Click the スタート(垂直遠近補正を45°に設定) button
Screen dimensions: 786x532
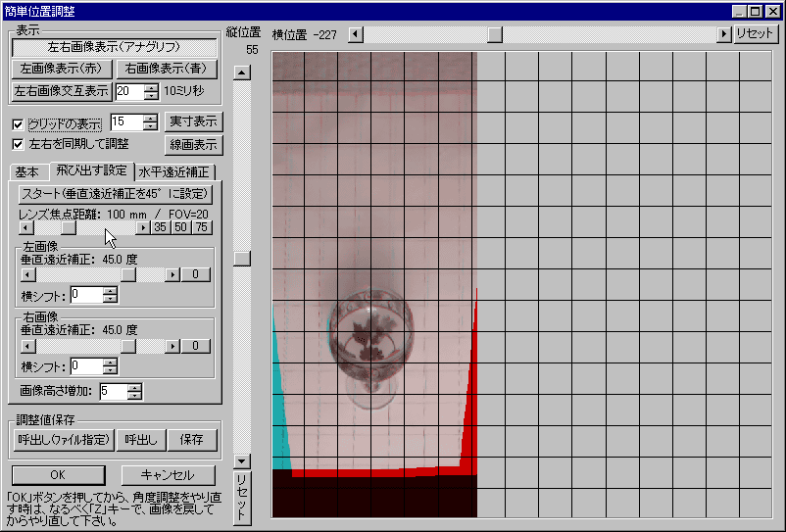tap(116, 193)
